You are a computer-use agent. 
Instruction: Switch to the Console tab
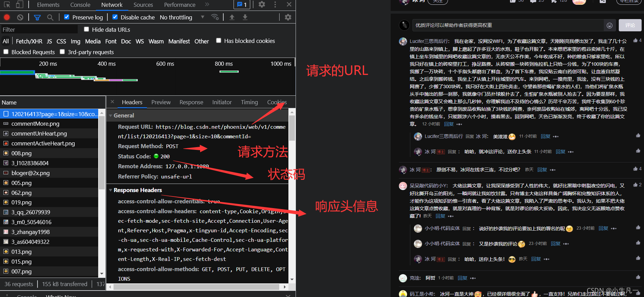click(x=80, y=5)
